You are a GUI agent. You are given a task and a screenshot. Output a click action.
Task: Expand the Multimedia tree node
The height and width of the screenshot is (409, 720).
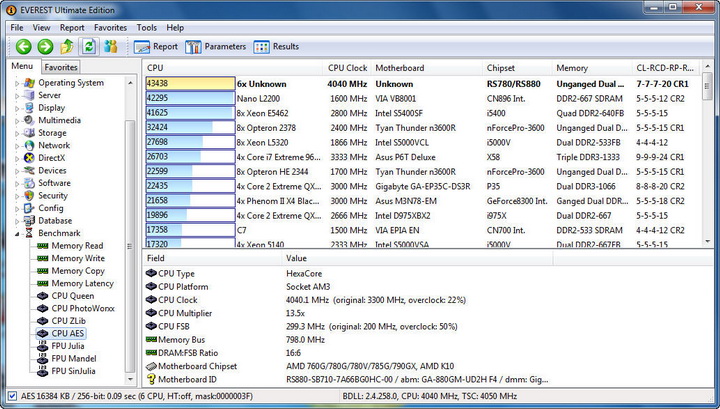pyautogui.click(x=17, y=121)
